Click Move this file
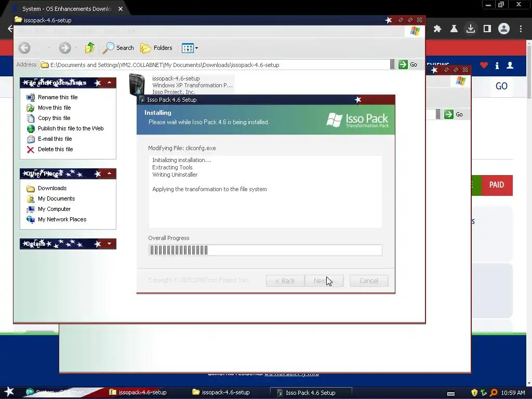 click(54, 108)
